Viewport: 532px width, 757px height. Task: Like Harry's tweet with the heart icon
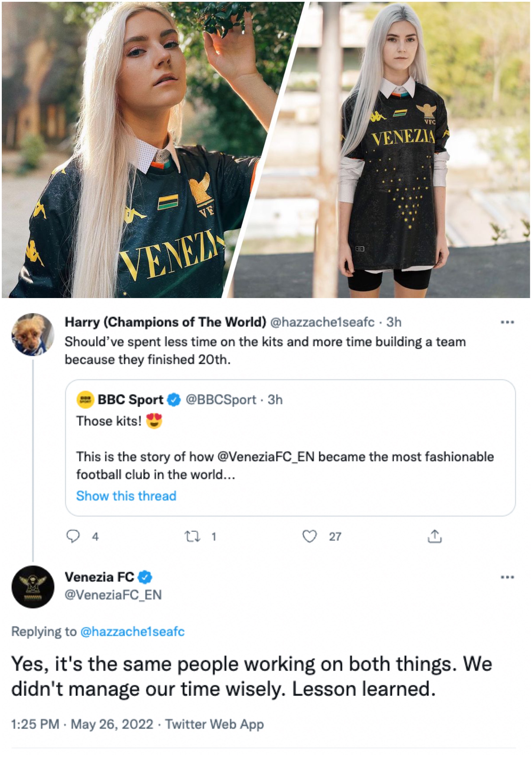309,536
